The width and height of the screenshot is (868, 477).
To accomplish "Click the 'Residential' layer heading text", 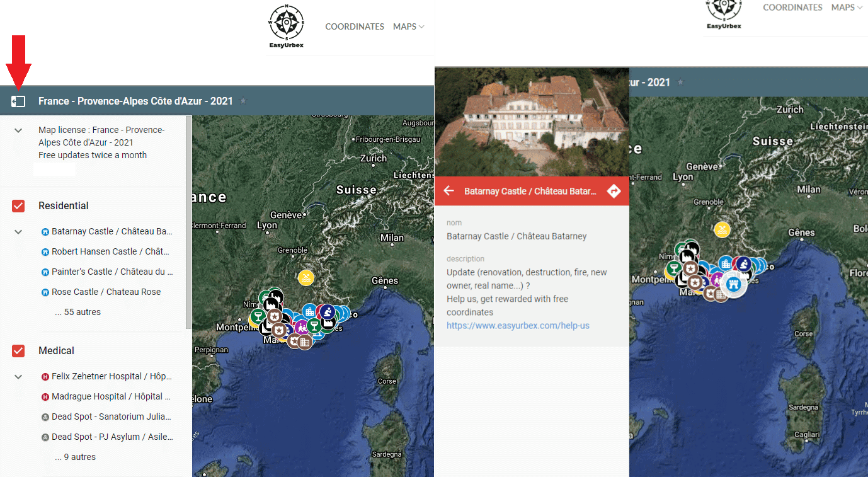I will (x=64, y=206).
